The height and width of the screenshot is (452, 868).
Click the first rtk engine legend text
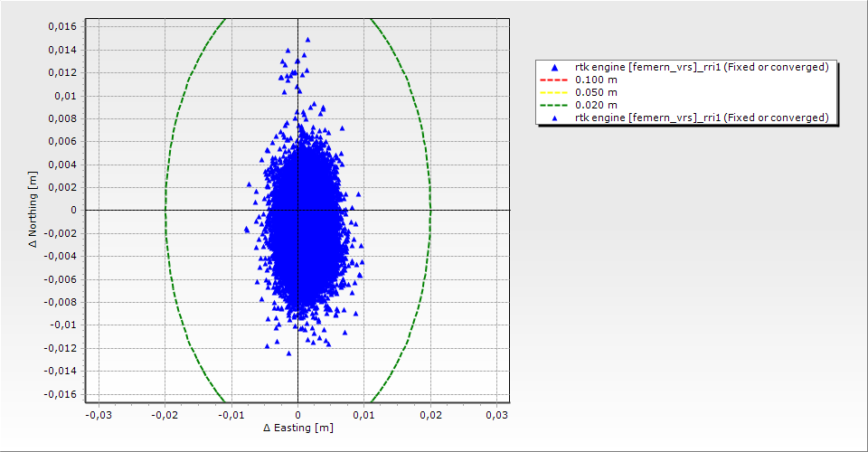[x=702, y=67]
